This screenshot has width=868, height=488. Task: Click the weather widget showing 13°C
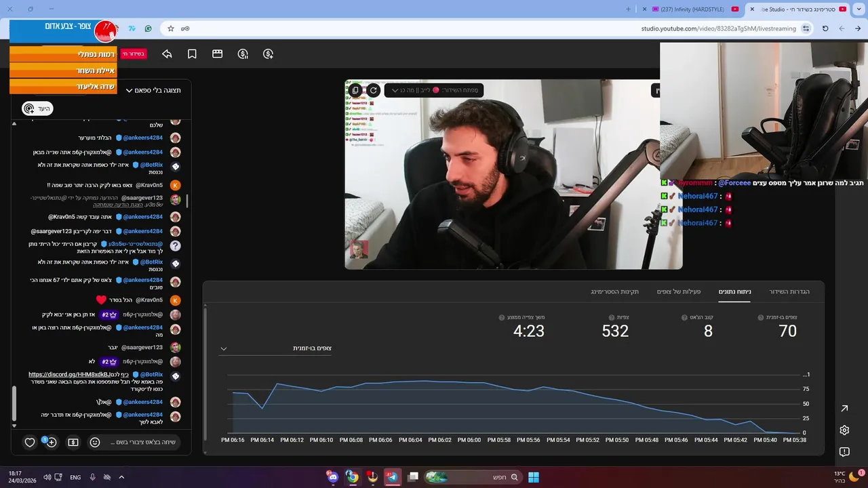[846, 477]
